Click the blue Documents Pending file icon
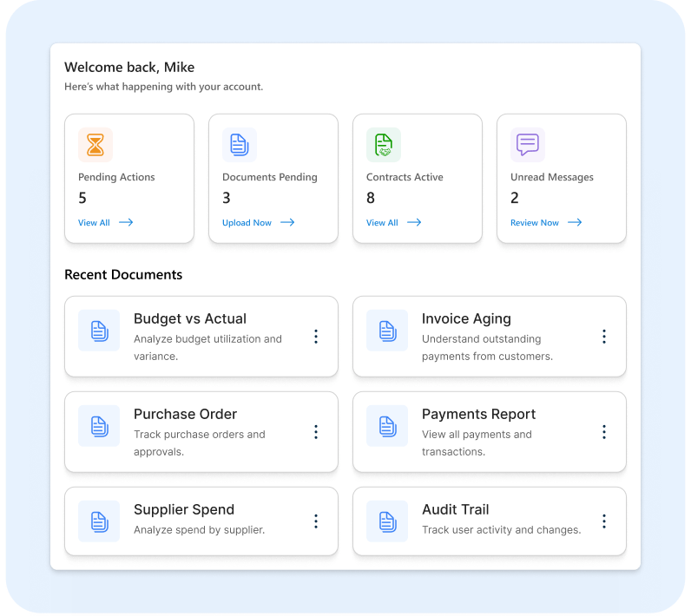 click(240, 145)
